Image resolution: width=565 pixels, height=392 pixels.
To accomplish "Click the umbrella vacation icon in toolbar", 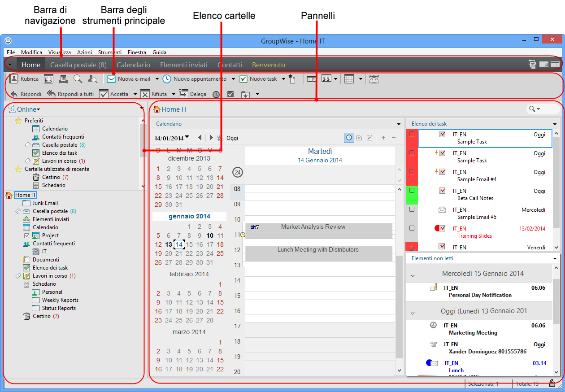I will (x=374, y=79).
